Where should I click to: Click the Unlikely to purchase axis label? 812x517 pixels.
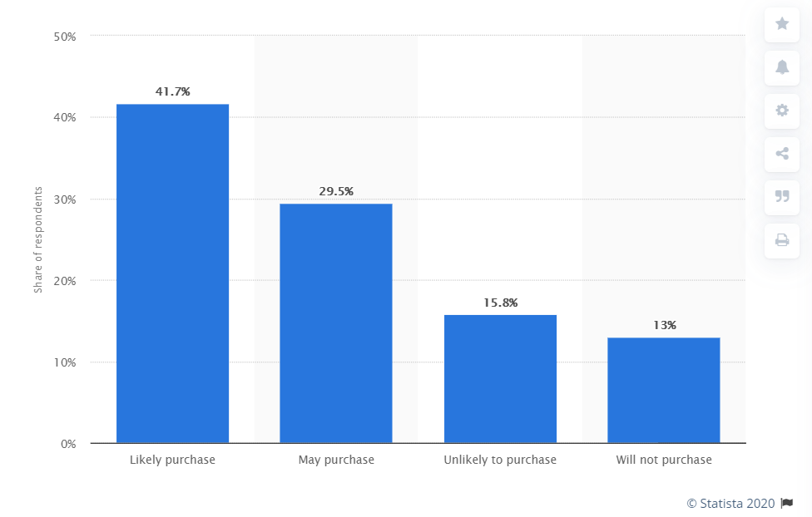[500, 460]
